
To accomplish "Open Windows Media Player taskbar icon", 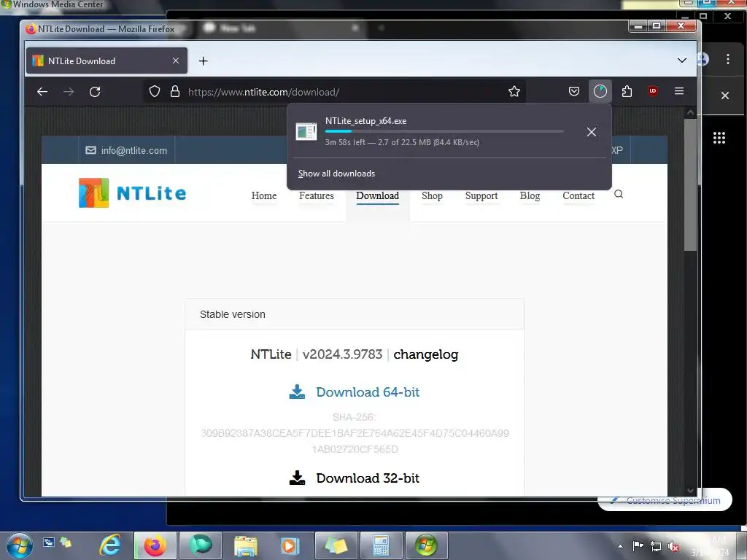I will pyautogui.click(x=290, y=545).
